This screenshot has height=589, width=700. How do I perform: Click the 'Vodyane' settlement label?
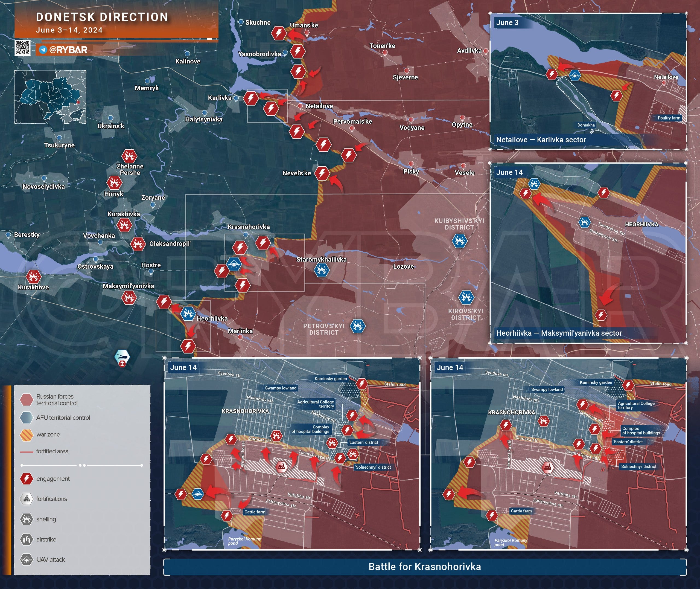pos(412,127)
